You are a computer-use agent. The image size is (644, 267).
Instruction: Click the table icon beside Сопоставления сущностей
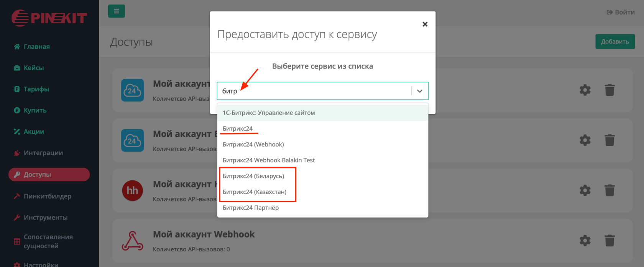17,242
